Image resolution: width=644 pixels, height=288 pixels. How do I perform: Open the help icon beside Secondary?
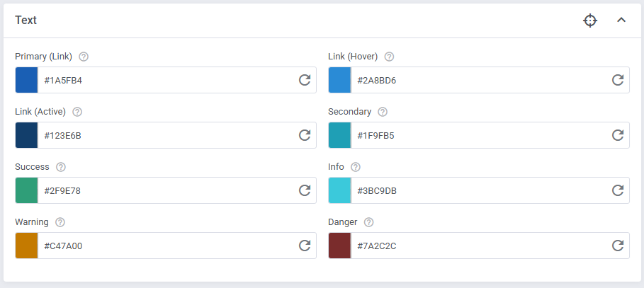coord(383,112)
